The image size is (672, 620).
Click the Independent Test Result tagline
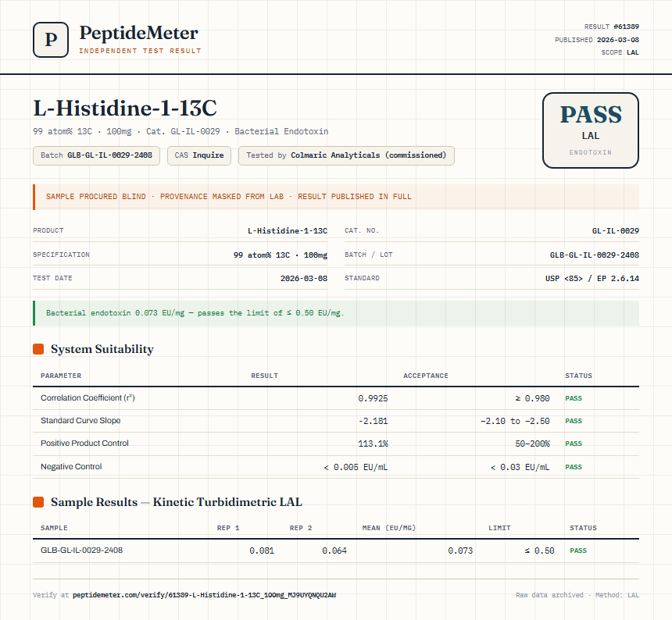140,51
